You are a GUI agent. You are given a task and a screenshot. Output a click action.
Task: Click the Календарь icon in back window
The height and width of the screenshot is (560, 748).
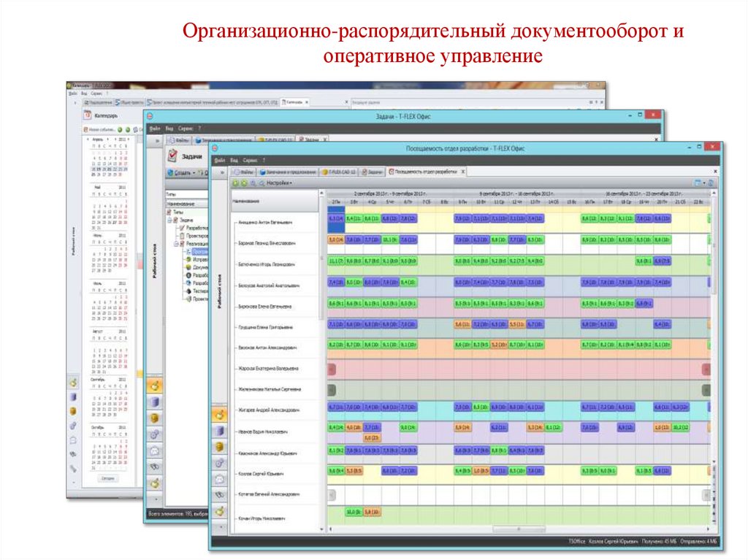point(88,115)
